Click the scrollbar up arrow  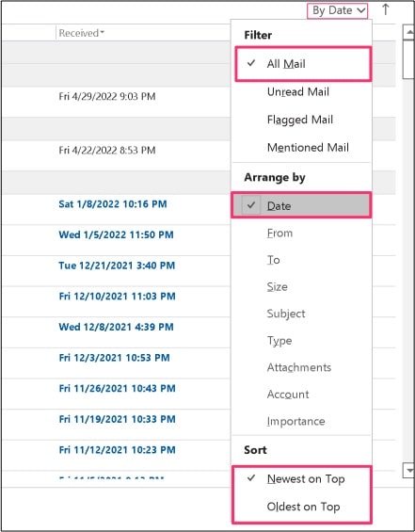pyautogui.click(x=409, y=33)
